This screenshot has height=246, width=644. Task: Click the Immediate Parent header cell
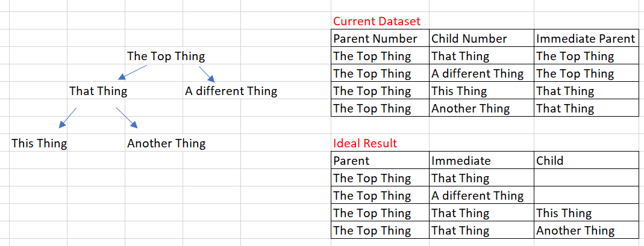coord(586,39)
